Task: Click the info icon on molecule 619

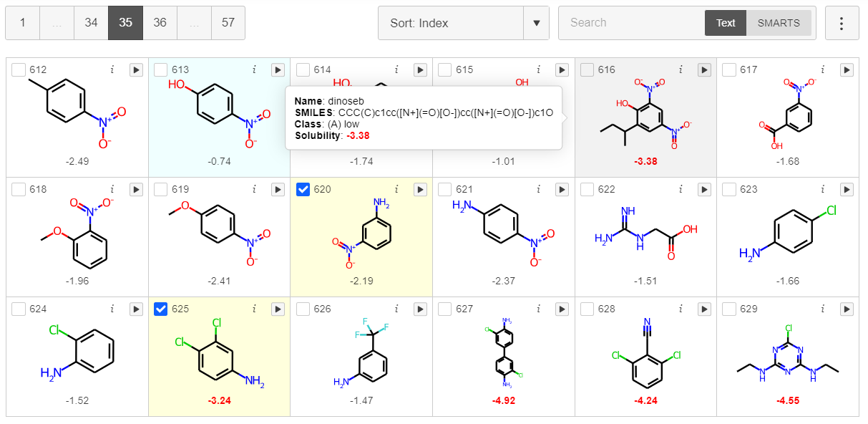Action: pos(254,189)
